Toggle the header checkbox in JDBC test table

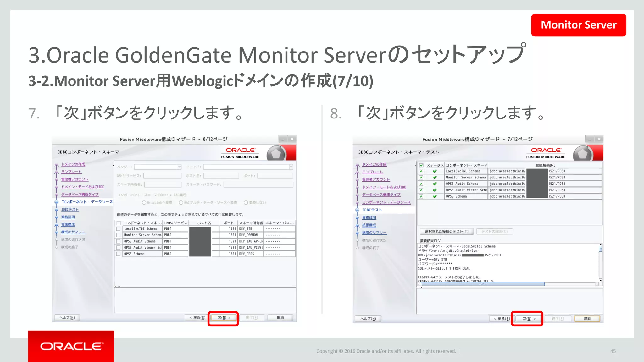[x=421, y=165]
